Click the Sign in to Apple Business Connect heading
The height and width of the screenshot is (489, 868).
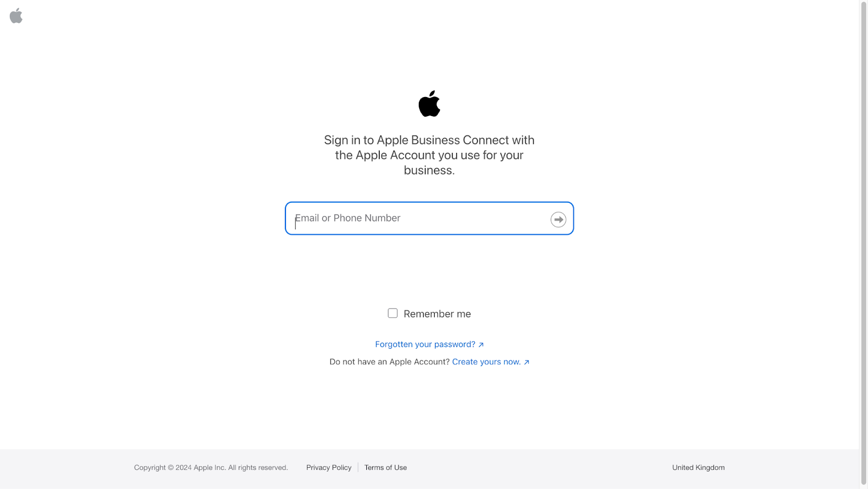429,155
